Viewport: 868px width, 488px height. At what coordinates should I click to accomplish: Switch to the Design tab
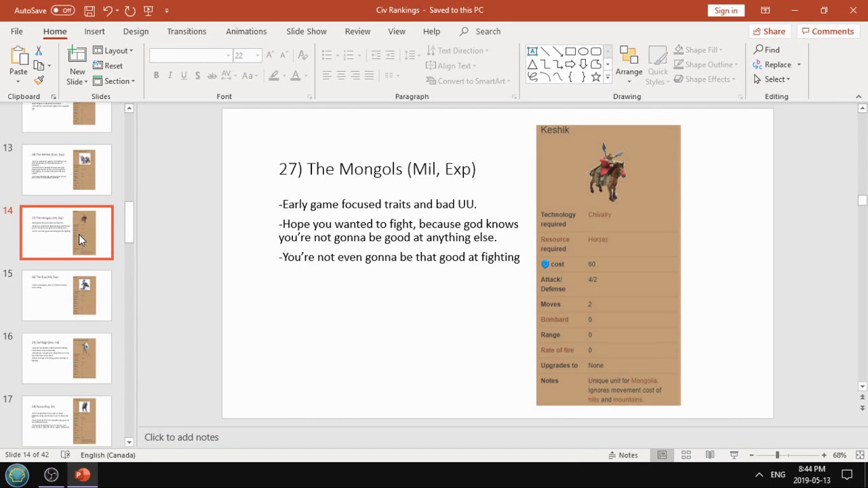pos(136,31)
